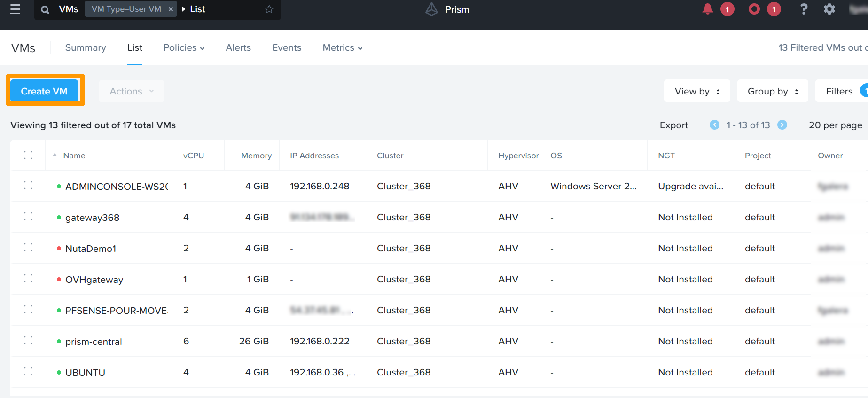Remove the VM Type=User VM filter
This screenshot has width=868, height=398.
click(171, 9)
